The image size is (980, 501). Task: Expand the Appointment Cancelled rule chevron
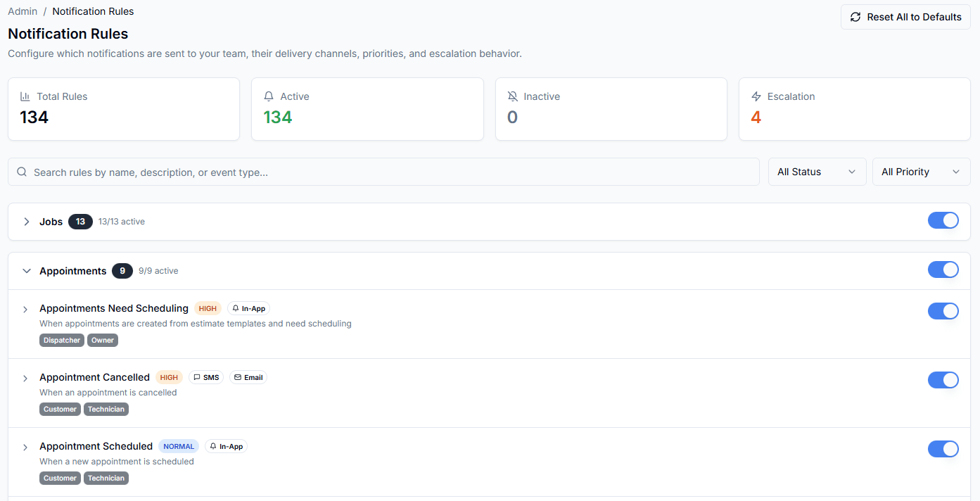pyautogui.click(x=25, y=379)
